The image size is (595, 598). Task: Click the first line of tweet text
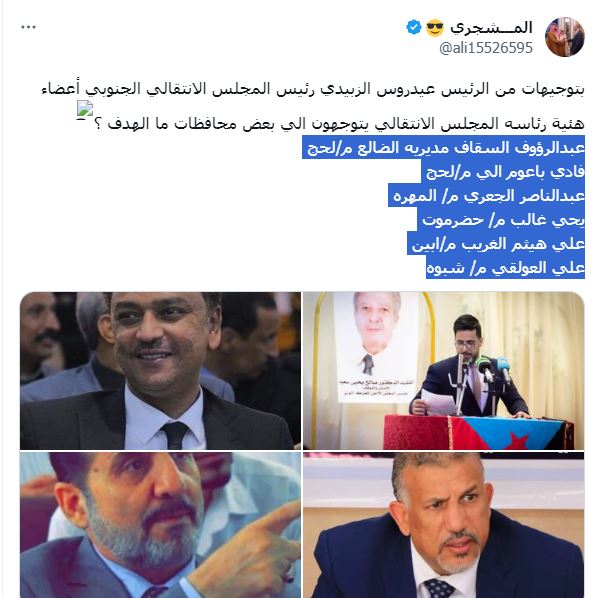pyautogui.click(x=313, y=89)
